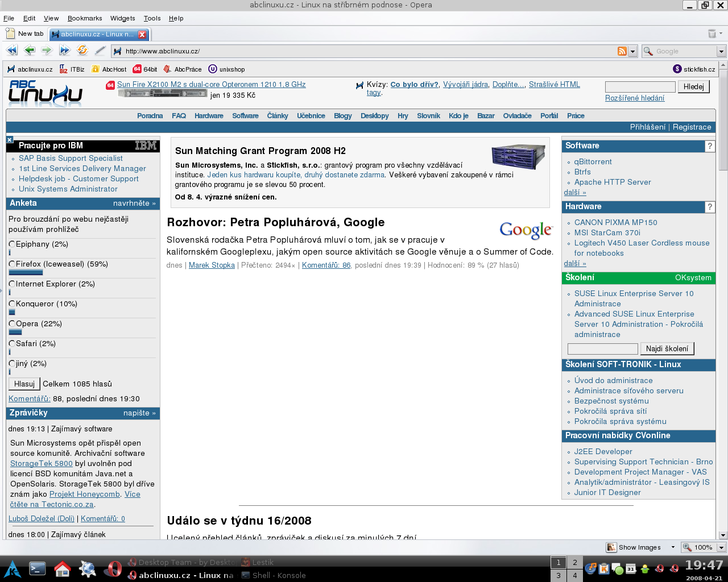The image size is (728, 582).
Task: Focus the URL address field
Action: (x=370, y=51)
